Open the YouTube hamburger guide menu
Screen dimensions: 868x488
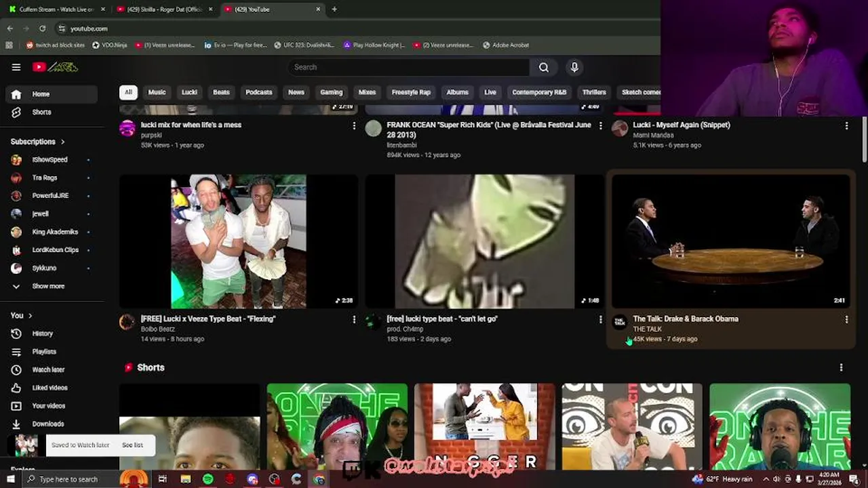[16, 67]
